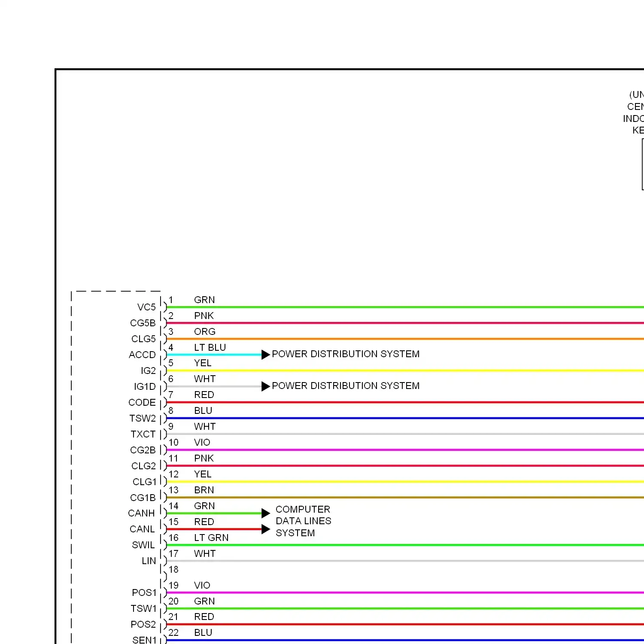
Task: Select the POS1 terminal label
Action: [x=144, y=593]
